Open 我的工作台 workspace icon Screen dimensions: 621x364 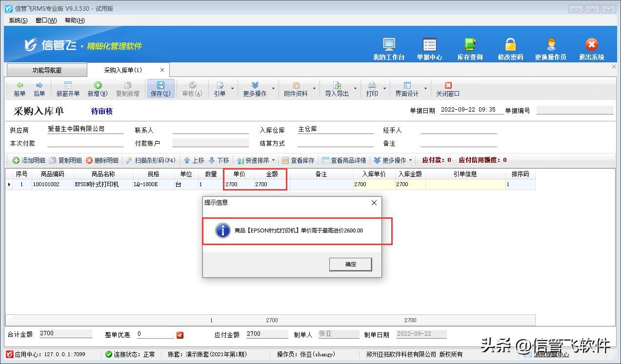tap(389, 48)
